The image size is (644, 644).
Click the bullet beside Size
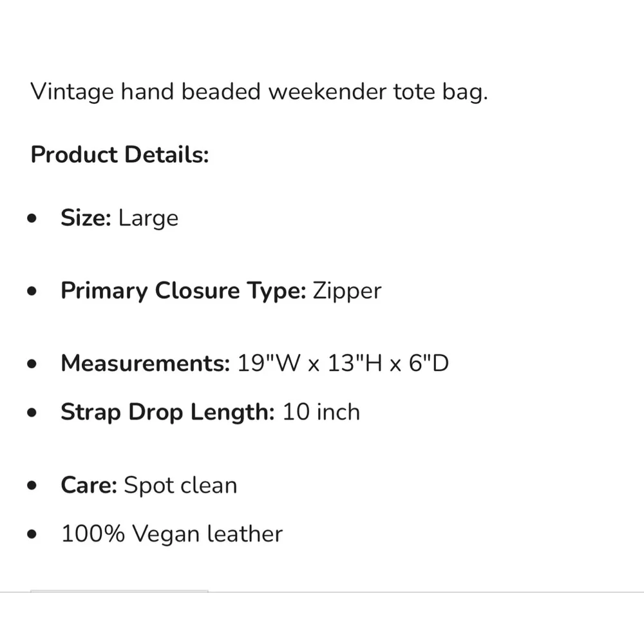point(32,218)
